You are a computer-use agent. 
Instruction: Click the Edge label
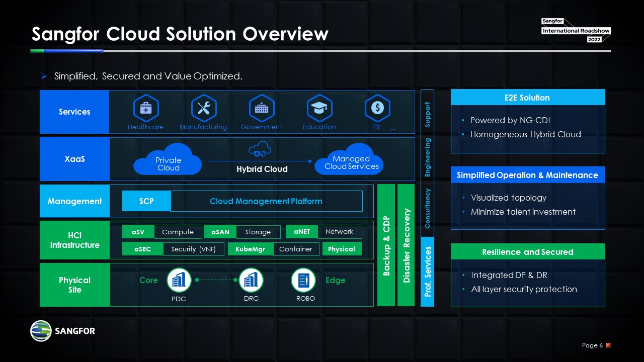tap(335, 280)
